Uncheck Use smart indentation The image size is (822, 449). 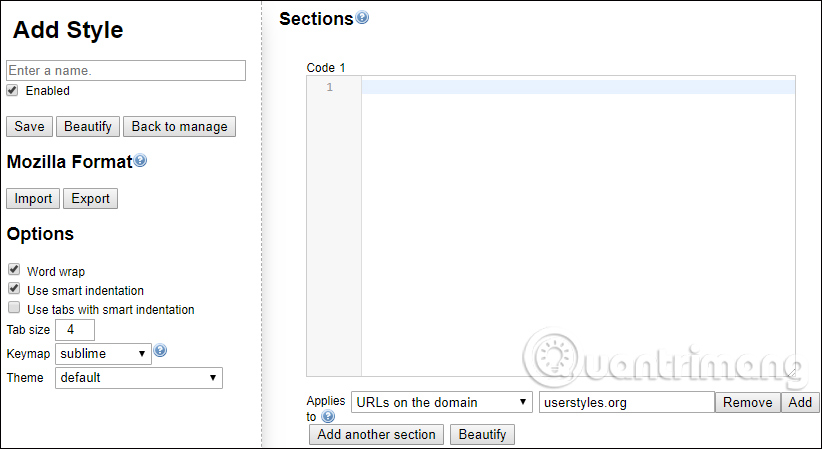[14, 289]
